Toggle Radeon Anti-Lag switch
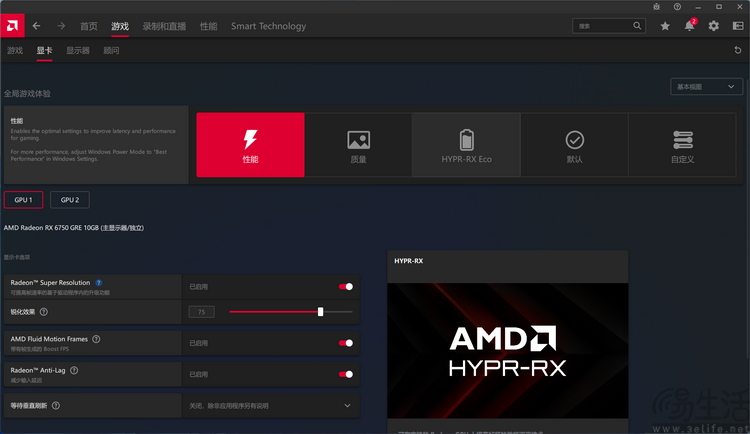The height and width of the screenshot is (434, 750). point(346,374)
